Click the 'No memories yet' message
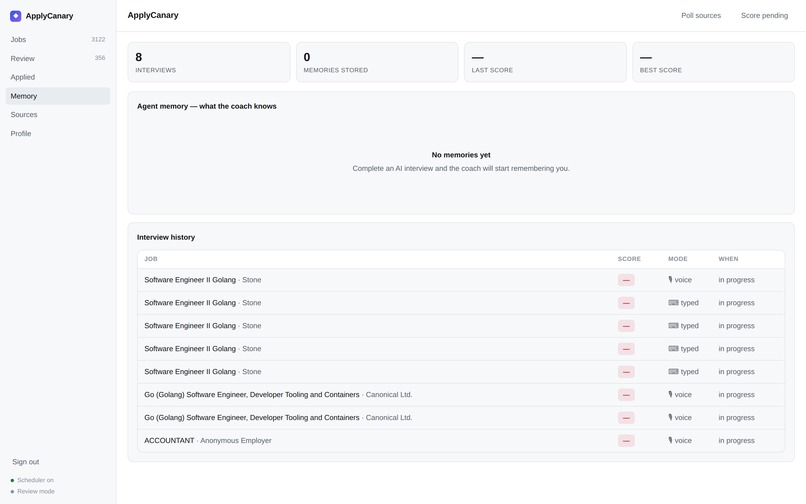806x504 pixels. pos(461,155)
